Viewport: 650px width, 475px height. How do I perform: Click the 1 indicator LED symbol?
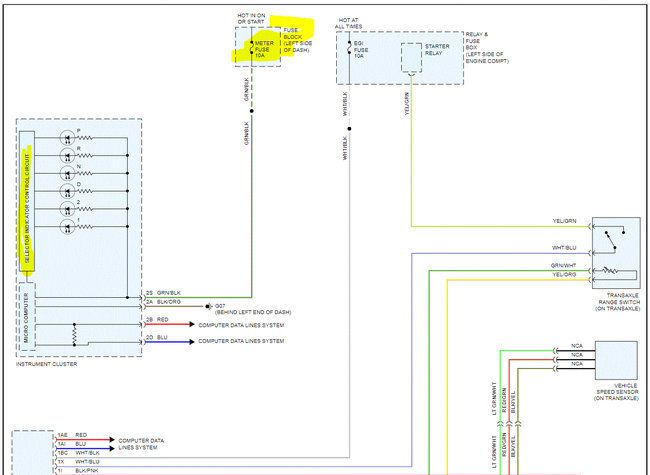point(67,227)
